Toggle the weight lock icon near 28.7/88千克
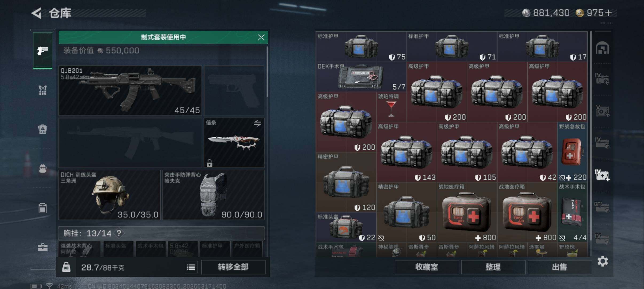 tap(66, 267)
